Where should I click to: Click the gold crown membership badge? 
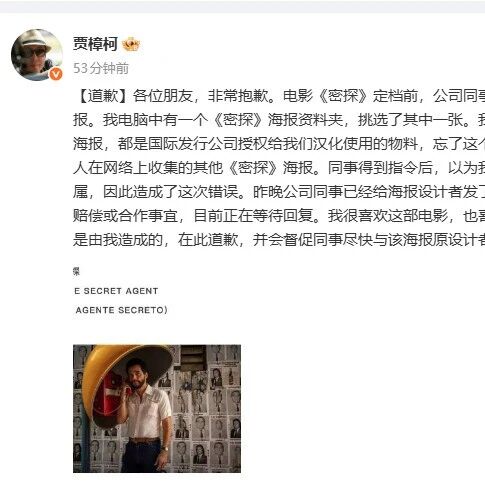[x=131, y=44]
